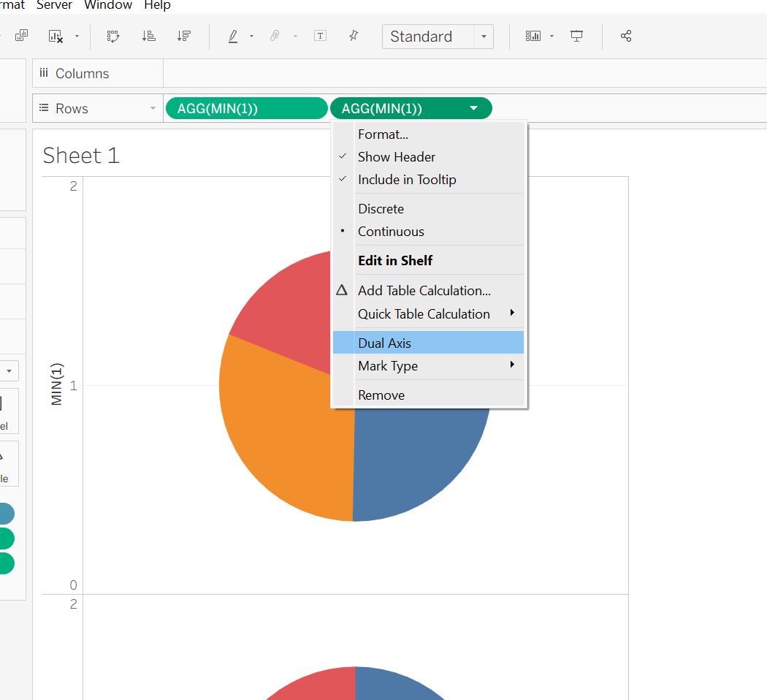767x700 pixels.
Task: Expand Quick Table Calculation submenu
Action: point(429,313)
